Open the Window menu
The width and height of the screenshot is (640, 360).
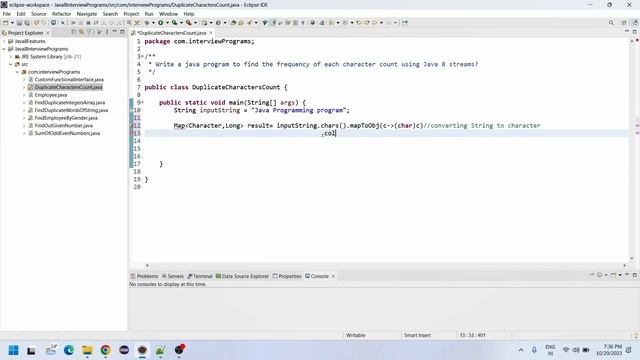(x=168, y=14)
